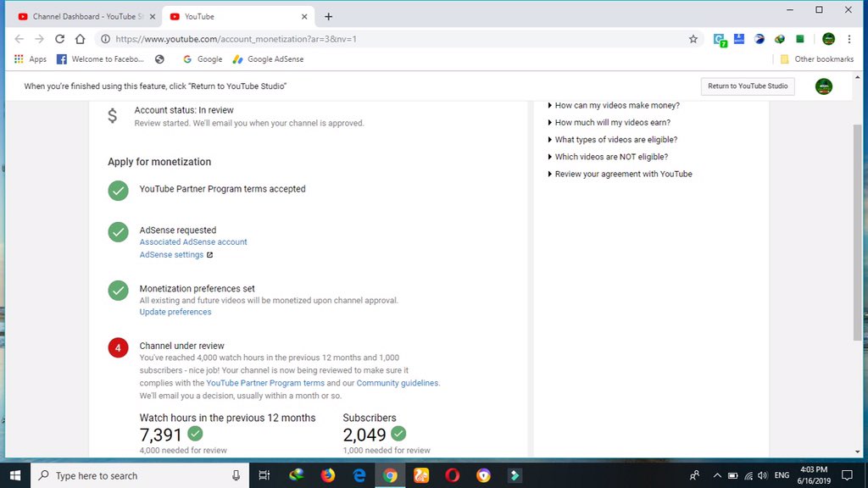Open Chrome from the taskbar
Viewport: 868px width, 488px height.
tap(390, 475)
